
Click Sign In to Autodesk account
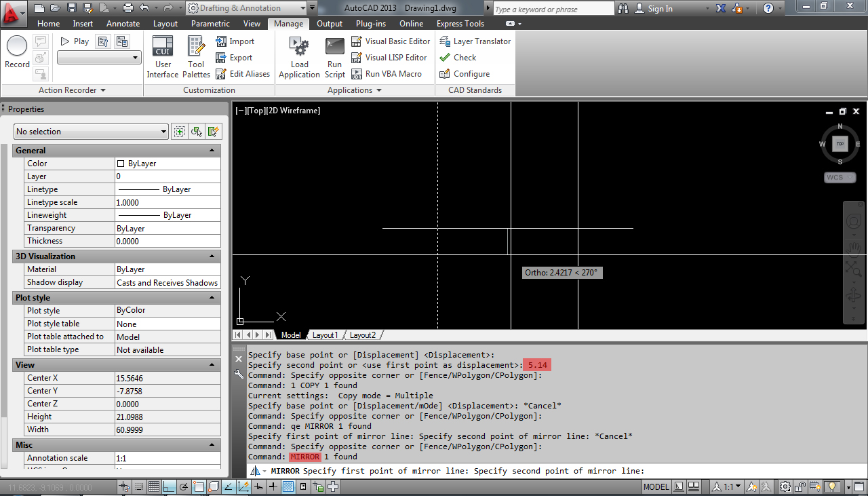tap(654, 9)
